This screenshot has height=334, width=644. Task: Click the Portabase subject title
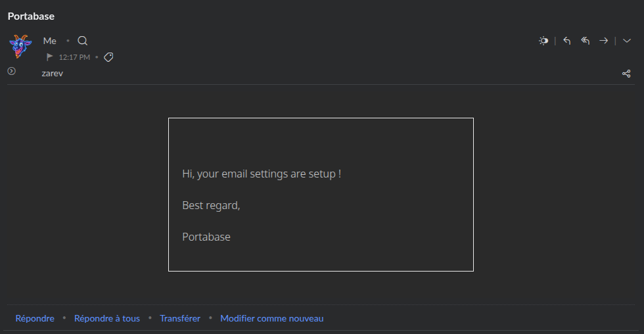32,16
